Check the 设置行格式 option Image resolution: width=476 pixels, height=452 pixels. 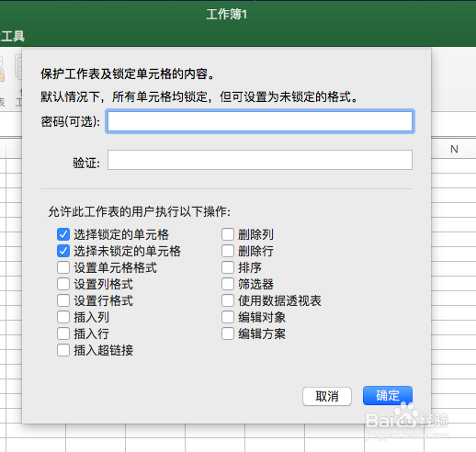point(63,300)
